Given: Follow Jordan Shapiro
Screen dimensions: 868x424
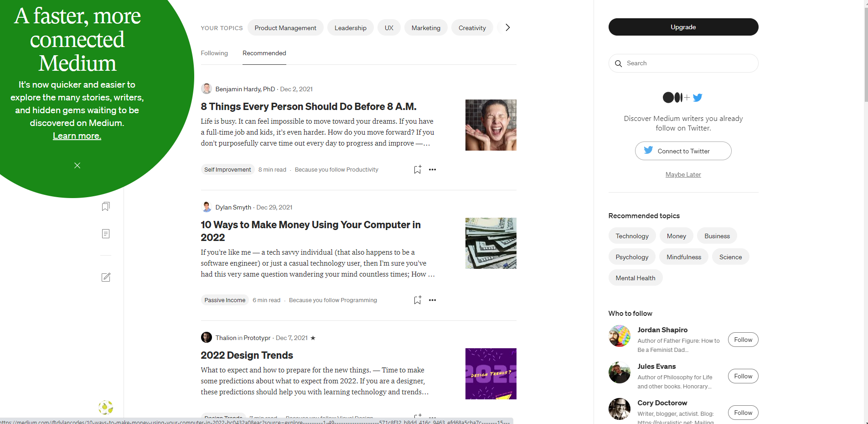Looking at the screenshot, I should click(743, 340).
